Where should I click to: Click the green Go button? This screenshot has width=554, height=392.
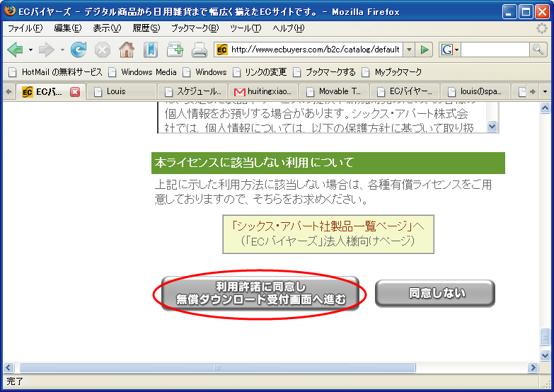(425, 50)
